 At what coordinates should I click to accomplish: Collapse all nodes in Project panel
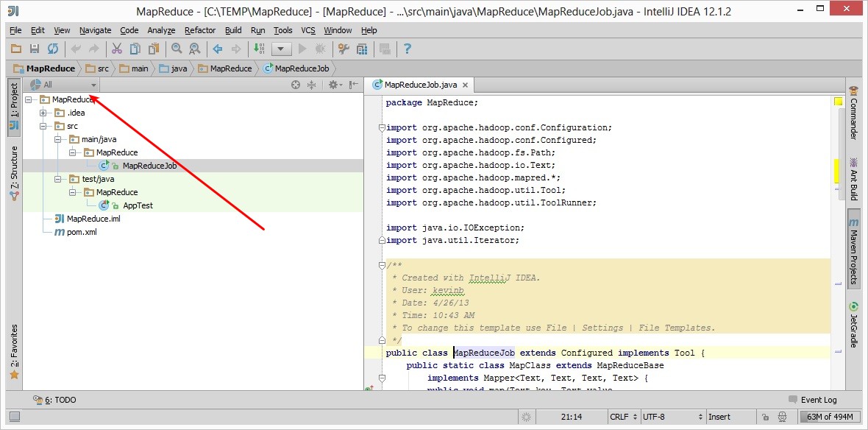[x=312, y=85]
